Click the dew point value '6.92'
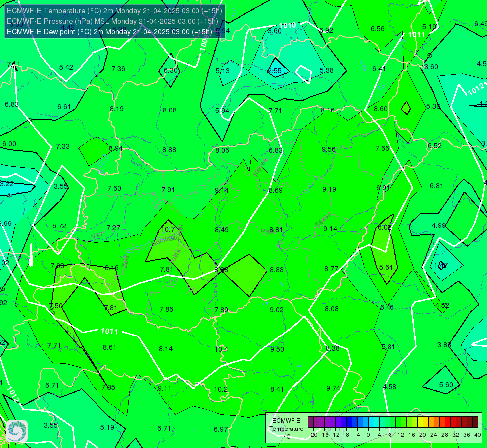 326,30
